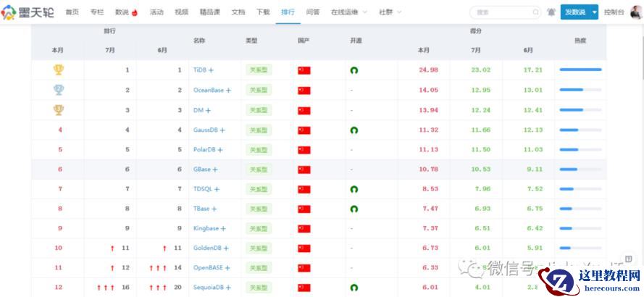Image resolution: width=644 pixels, height=297 pixels.
Task: Click the 热度 column header
Action: [x=580, y=41]
